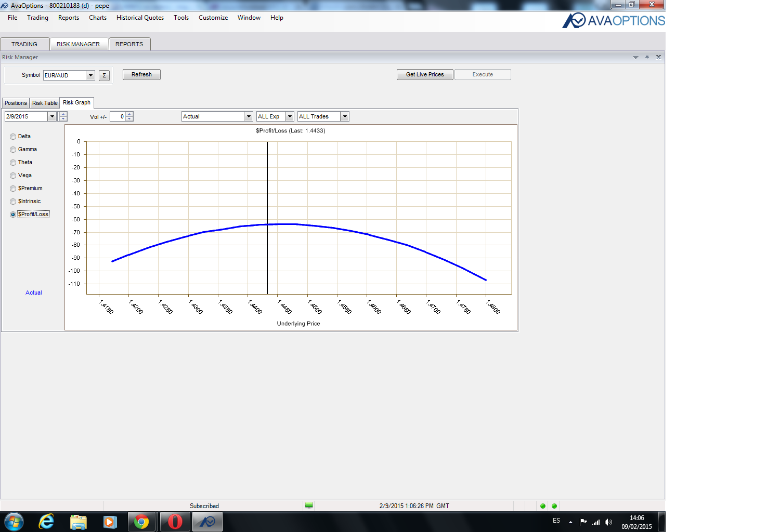The image size is (780, 532).
Task: Close the Risk Manager panel
Action: point(658,57)
